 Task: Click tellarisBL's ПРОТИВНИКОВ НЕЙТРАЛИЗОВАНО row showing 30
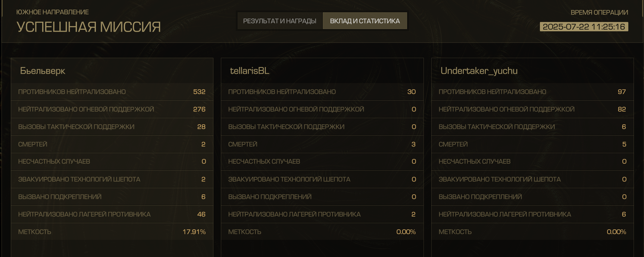tap(322, 92)
